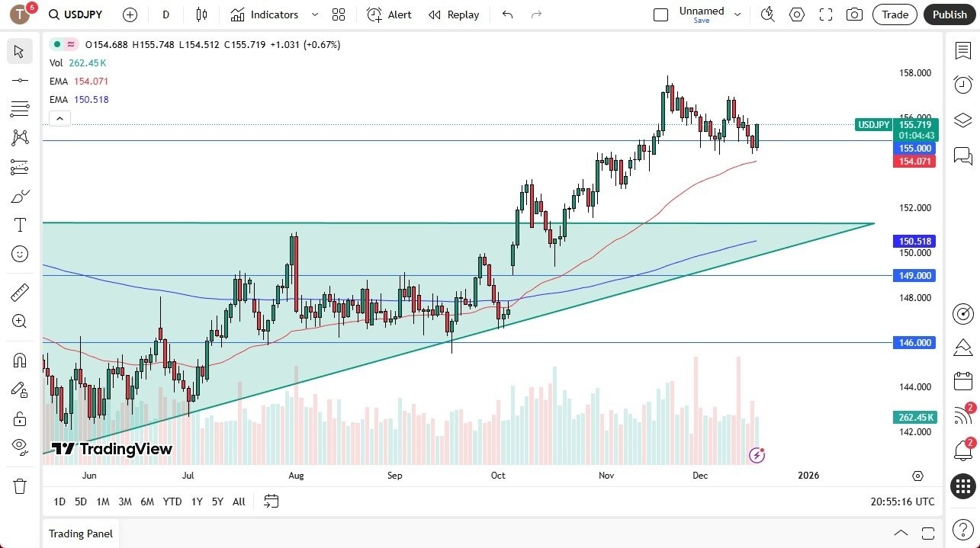Click the Measure ruler tool
This screenshot has width=980, height=548.
(20, 292)
